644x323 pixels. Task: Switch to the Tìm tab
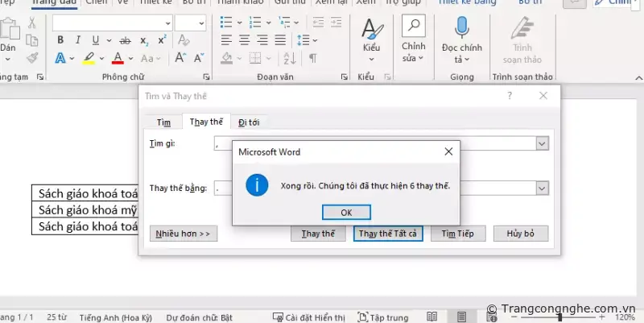point(164,122)
